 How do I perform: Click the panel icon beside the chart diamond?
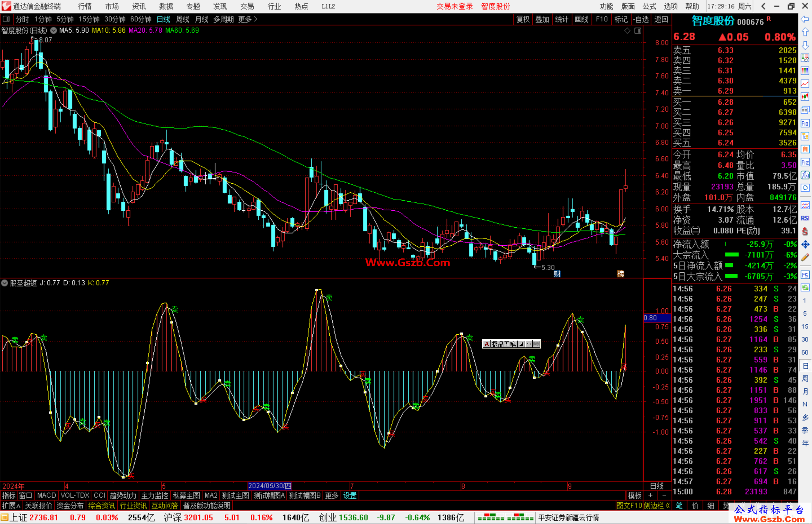(x=638, y=31)
